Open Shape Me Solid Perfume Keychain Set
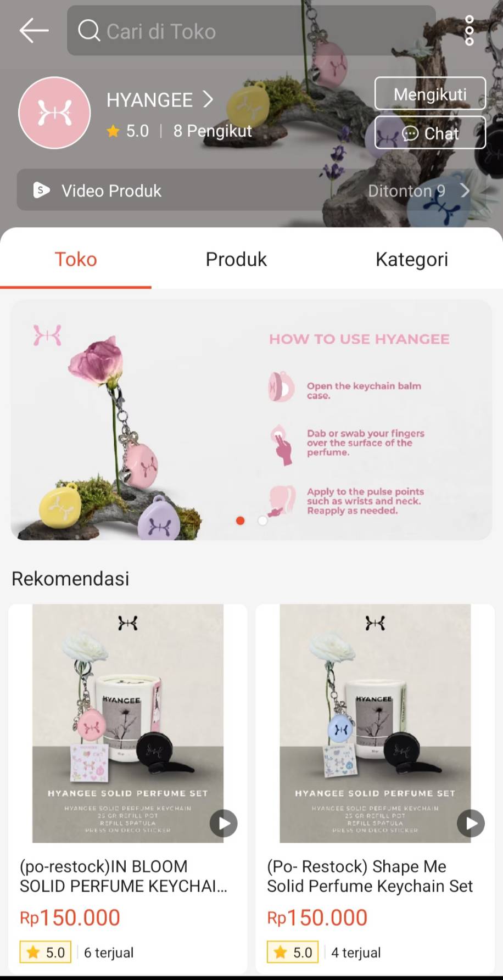The image size is (503, 980). (x=375, y=789)
